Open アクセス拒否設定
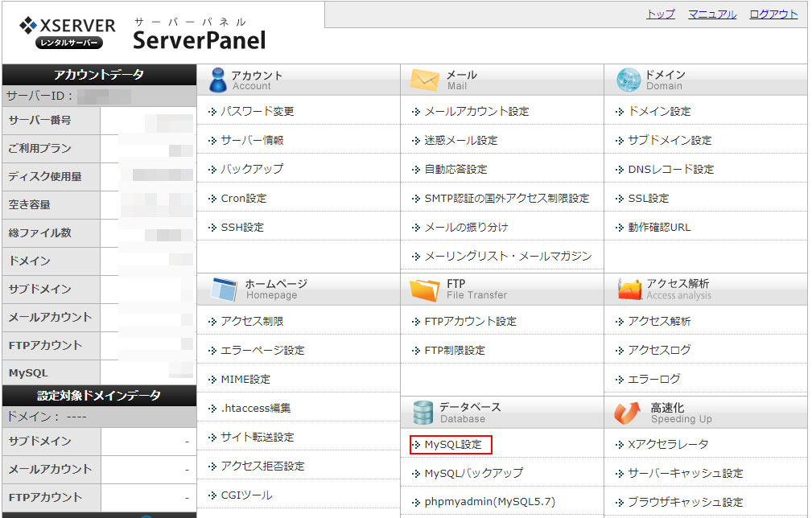The image size is (812, 518). 262,467
